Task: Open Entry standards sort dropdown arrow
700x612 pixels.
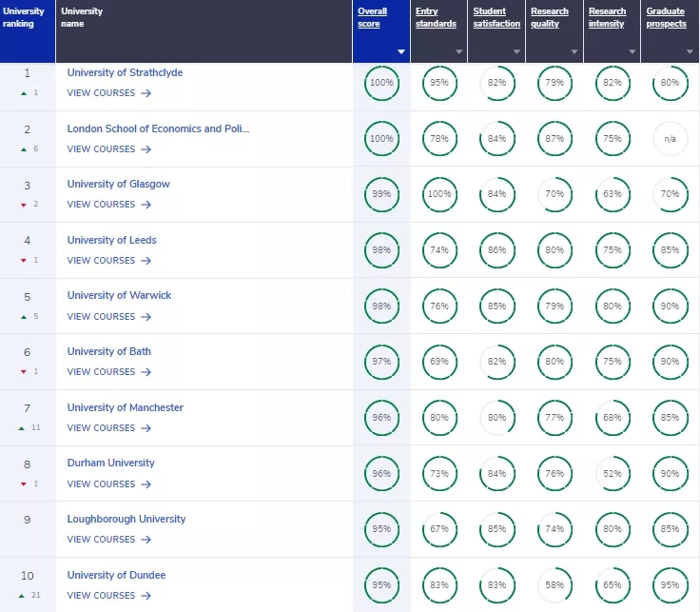Action: [x=459, y=51]
